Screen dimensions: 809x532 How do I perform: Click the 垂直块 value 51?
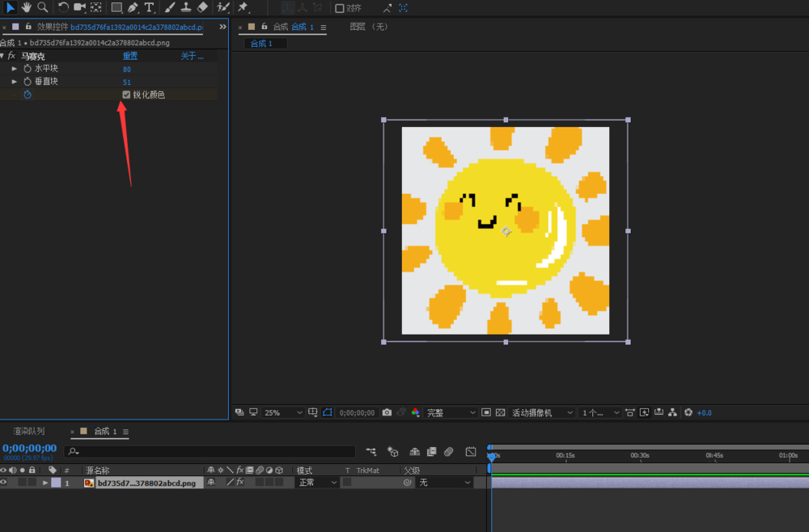click(127, 82)
